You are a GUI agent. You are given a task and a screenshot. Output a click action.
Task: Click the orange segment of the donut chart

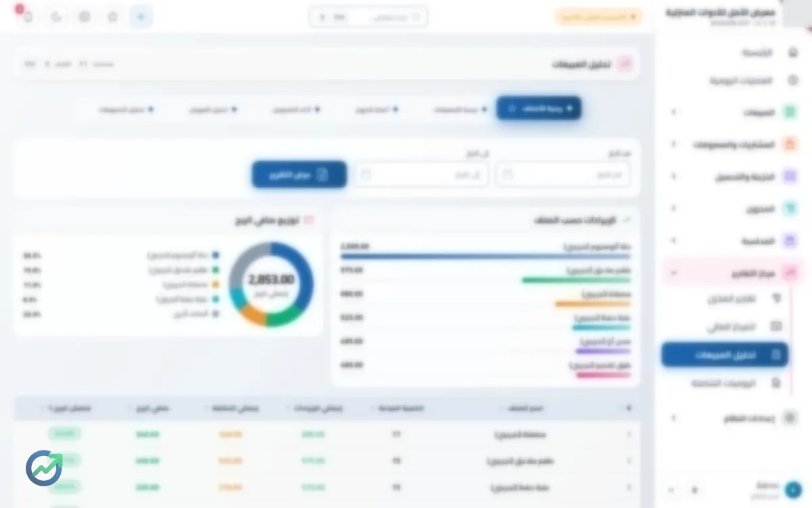(x=253, y=312)
